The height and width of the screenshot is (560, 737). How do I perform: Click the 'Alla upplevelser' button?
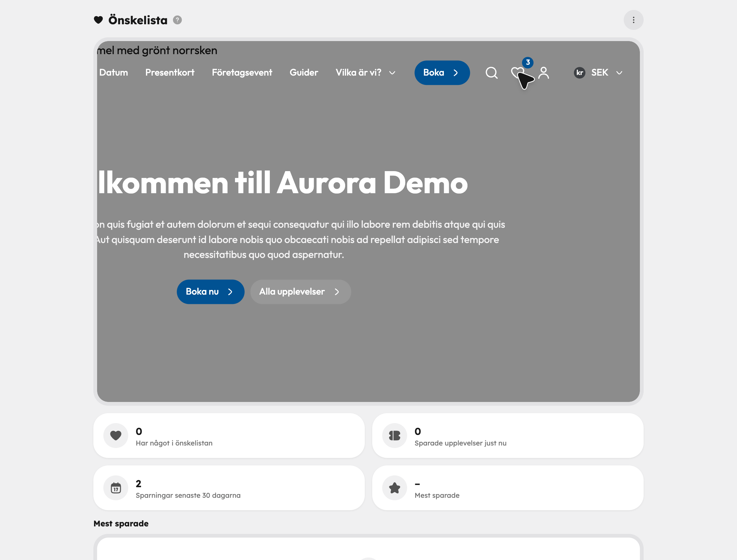pyautogui.click(x=300, y=292)
